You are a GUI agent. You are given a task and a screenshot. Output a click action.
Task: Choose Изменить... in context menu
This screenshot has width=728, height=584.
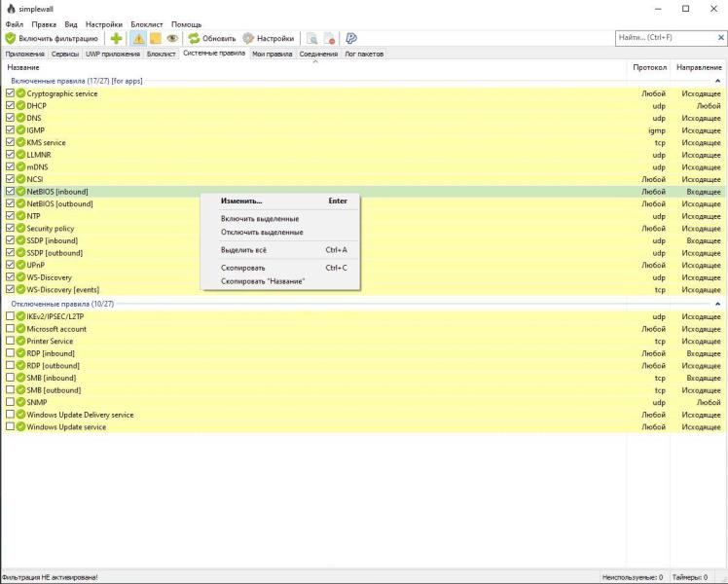click(280, 201)
